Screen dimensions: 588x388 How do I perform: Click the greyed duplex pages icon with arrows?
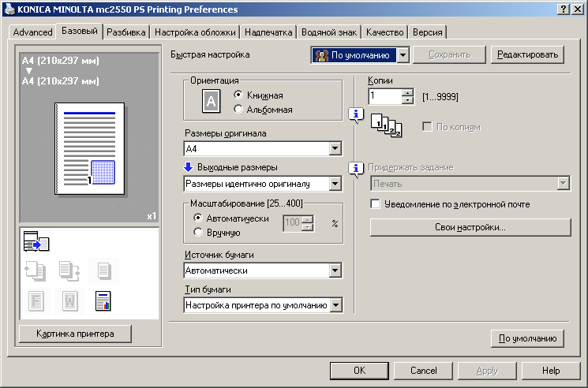pos(69,270)
